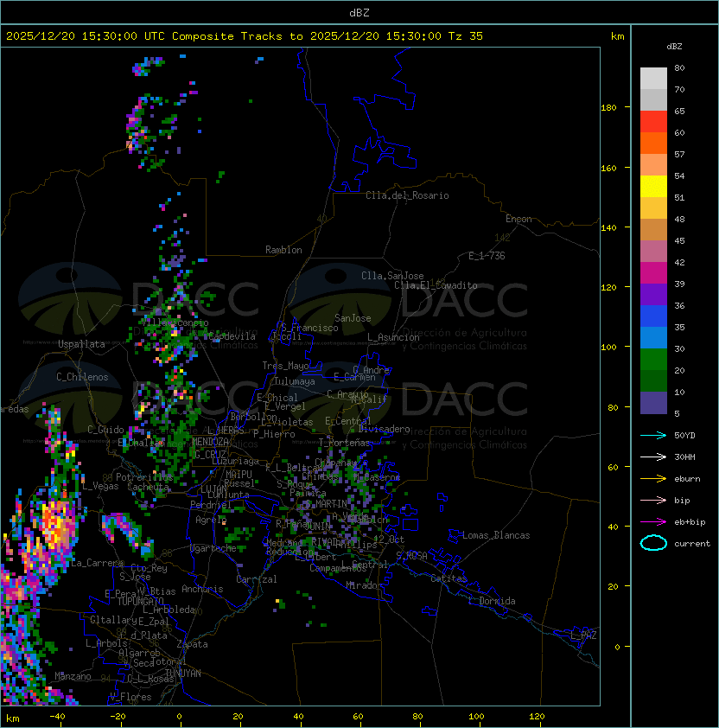Click the 'Zapata' map label
Viewport: 719px width, 728px height.
coord(192,644)
